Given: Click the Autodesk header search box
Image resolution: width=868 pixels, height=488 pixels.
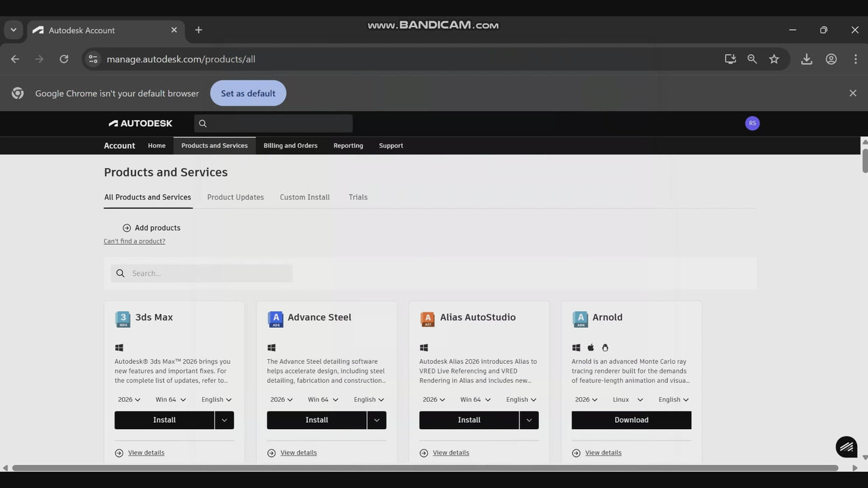Looking at the screenshot, I should click(273, 123).
